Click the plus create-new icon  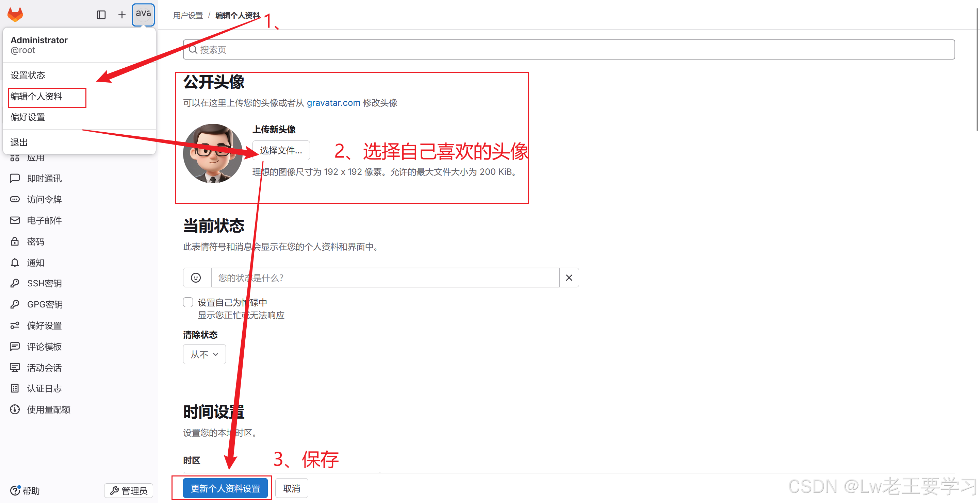tap(122, 15)
